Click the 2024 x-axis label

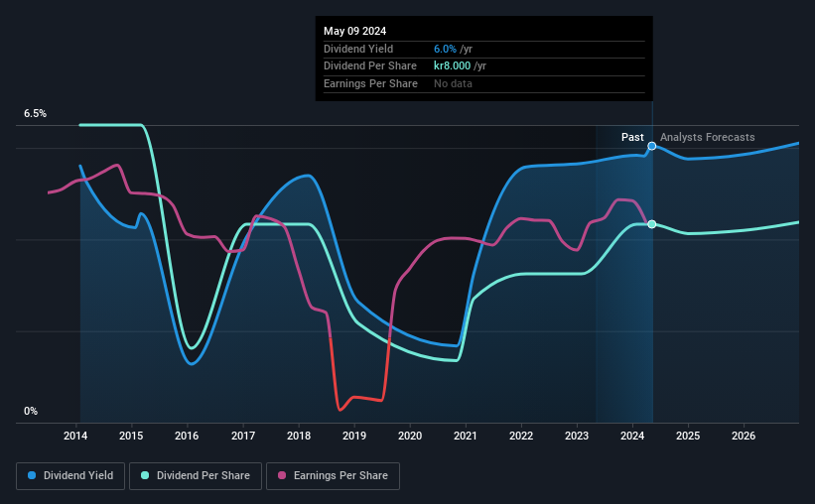[x=632, y=436]
